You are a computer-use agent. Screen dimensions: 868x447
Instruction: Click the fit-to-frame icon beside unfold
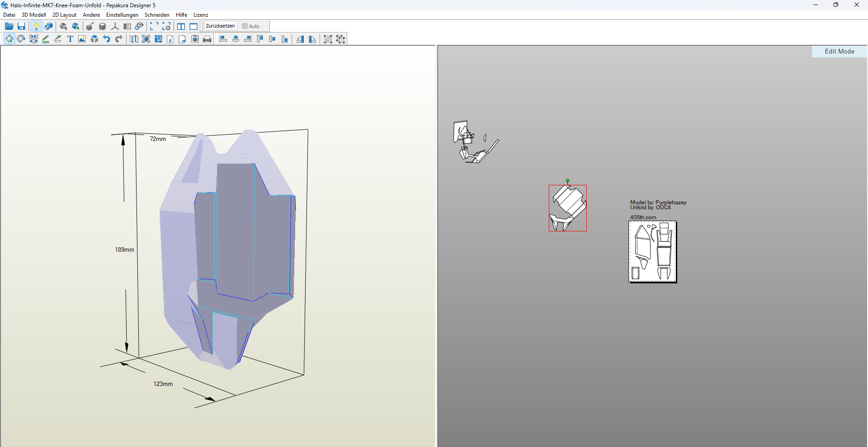tap(146, 39)
